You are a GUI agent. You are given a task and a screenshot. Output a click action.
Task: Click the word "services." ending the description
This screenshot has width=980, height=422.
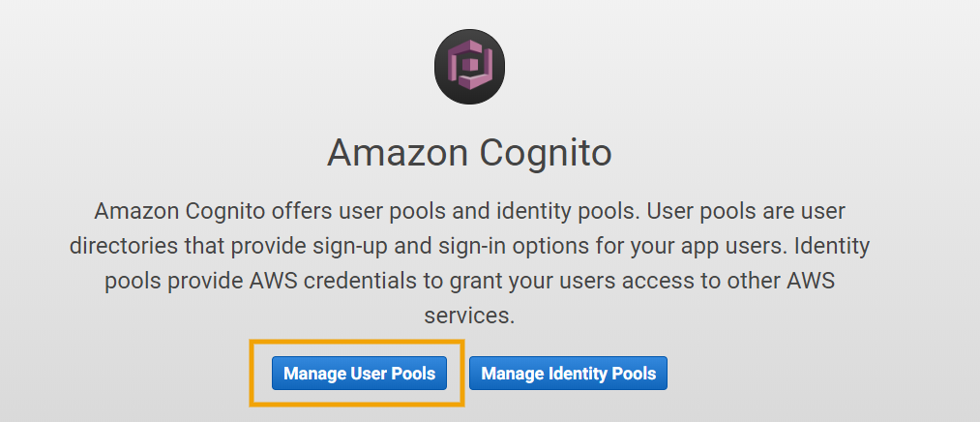470,316
